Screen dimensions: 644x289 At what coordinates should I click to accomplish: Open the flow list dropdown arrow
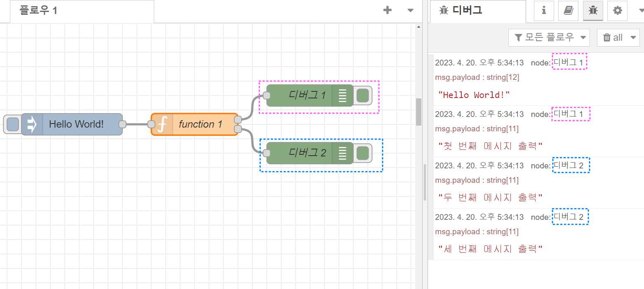click(x=410, y=11)
